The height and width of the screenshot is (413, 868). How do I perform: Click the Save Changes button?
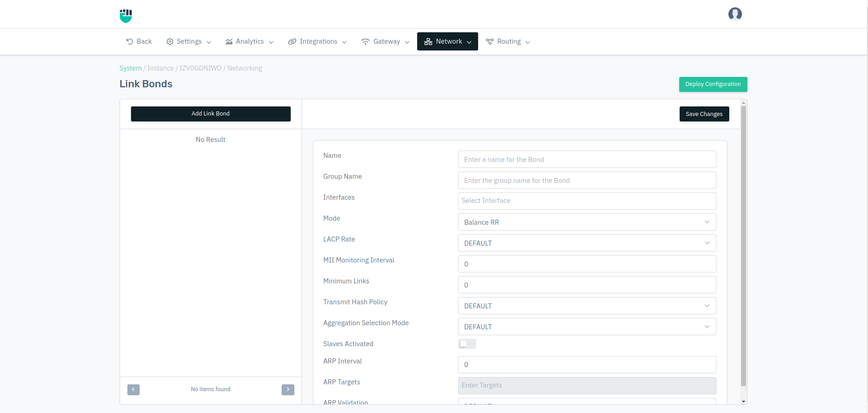click(x=704, y=114)
